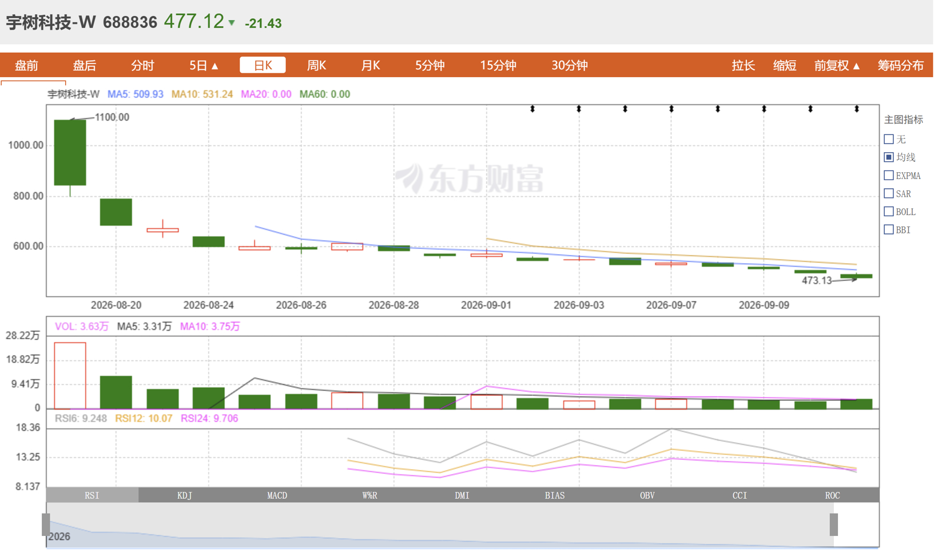938x560 pixels.
Task: Select the OBV indicator tab
Action: click(647, 495)
